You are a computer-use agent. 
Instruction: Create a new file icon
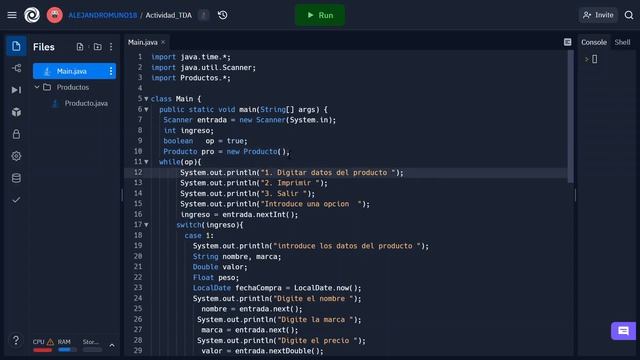point(80,47)
